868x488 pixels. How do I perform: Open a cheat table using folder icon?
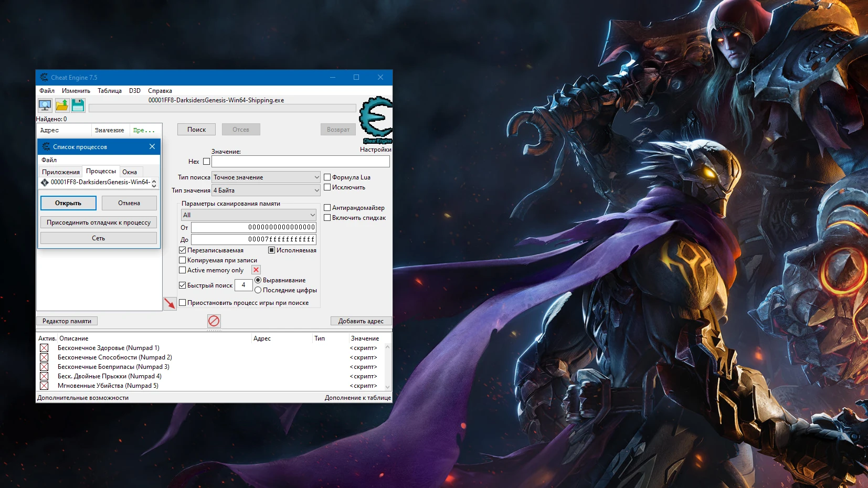click(61, 105)
